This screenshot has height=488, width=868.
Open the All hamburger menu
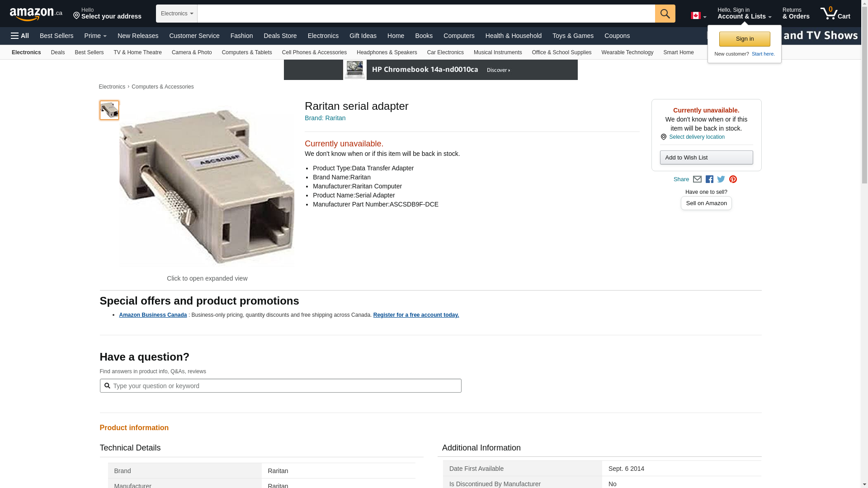(x=20, y=36)
